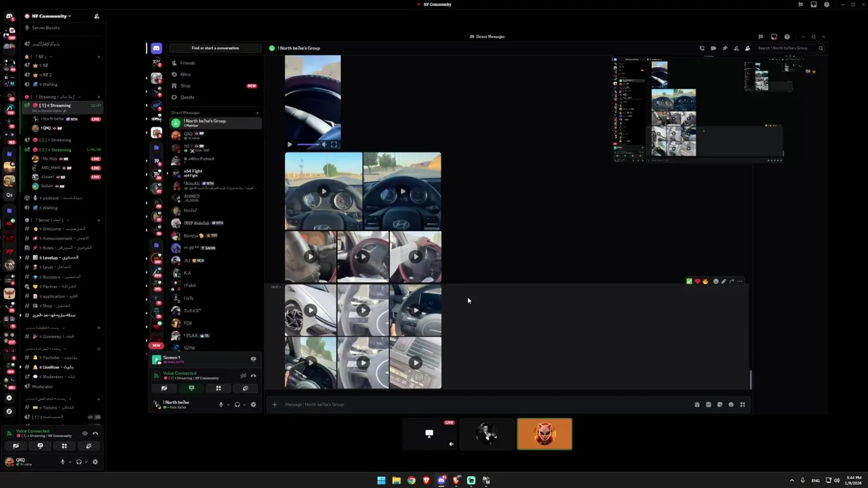The height and width of the screenshot is (488, 868).
Task: Expand the NF Community server dropdown
Action: [70, 16]
